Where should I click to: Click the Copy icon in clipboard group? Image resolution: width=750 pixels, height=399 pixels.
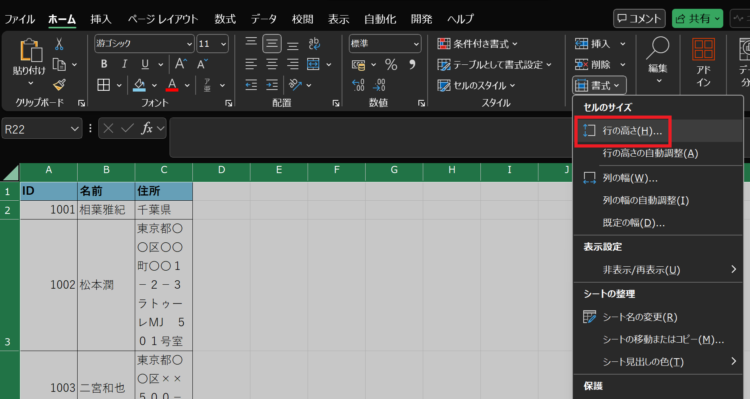[x=59, y=64]
